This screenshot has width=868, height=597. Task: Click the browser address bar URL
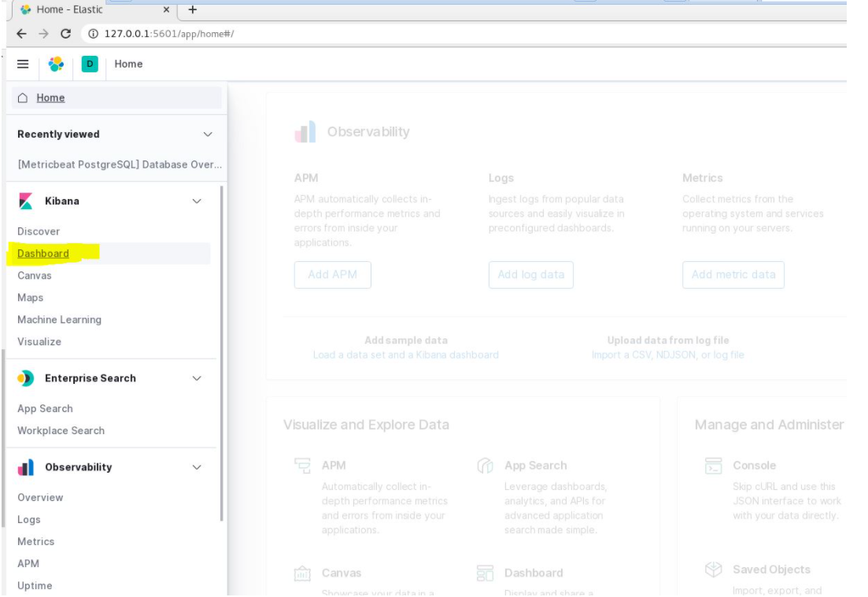click(x=169, y=34)
